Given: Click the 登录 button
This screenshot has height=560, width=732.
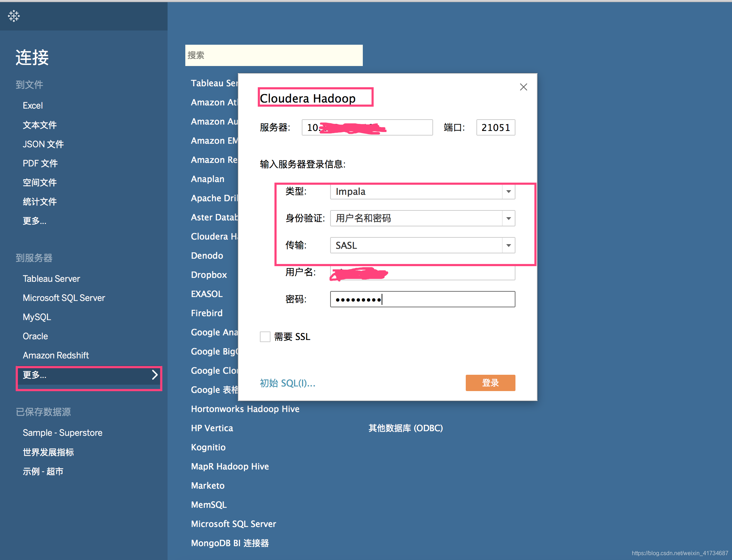Looking at the screenshot, I should [490, 383].
